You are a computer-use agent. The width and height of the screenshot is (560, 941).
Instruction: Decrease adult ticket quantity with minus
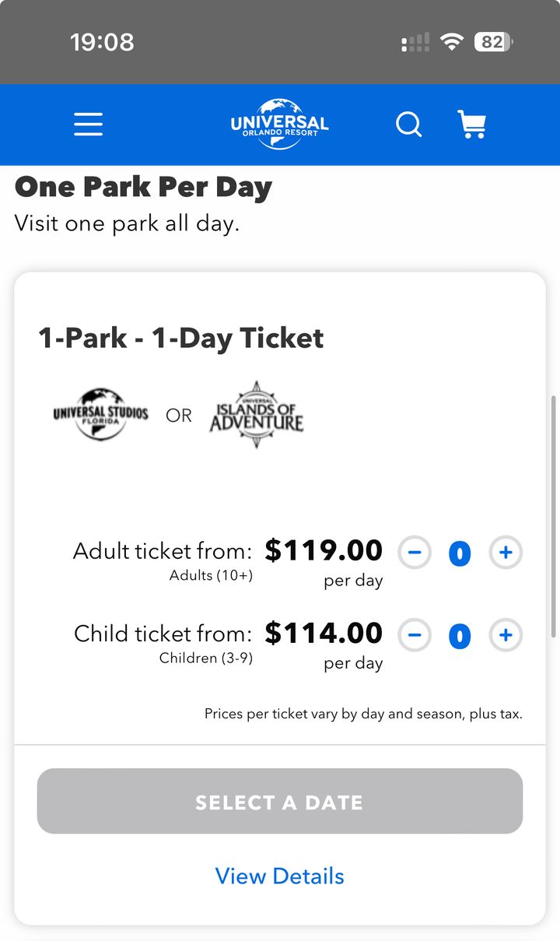pos(415,553)
